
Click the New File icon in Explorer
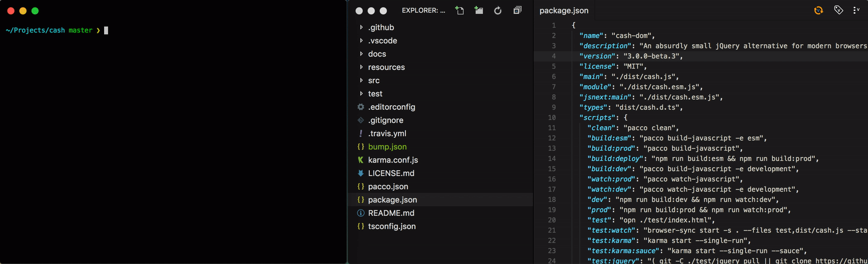pyautogui.click(x=460, y=10)
